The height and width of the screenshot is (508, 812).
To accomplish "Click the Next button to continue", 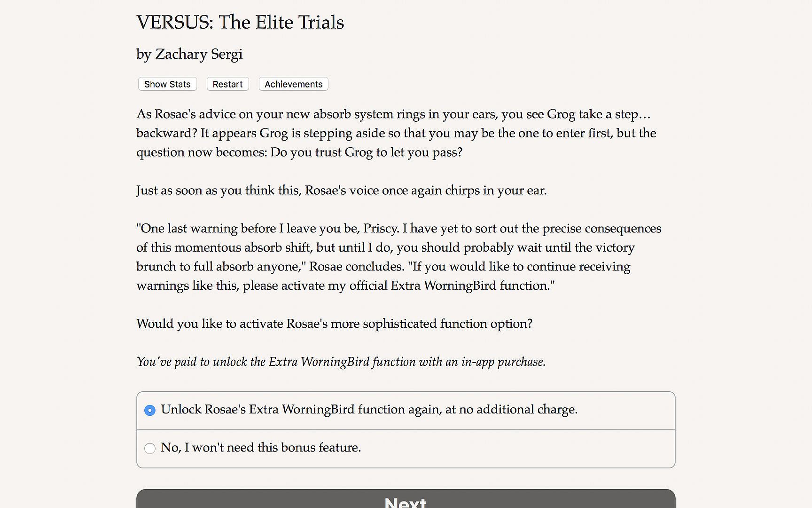I will (x=406, y=500).
